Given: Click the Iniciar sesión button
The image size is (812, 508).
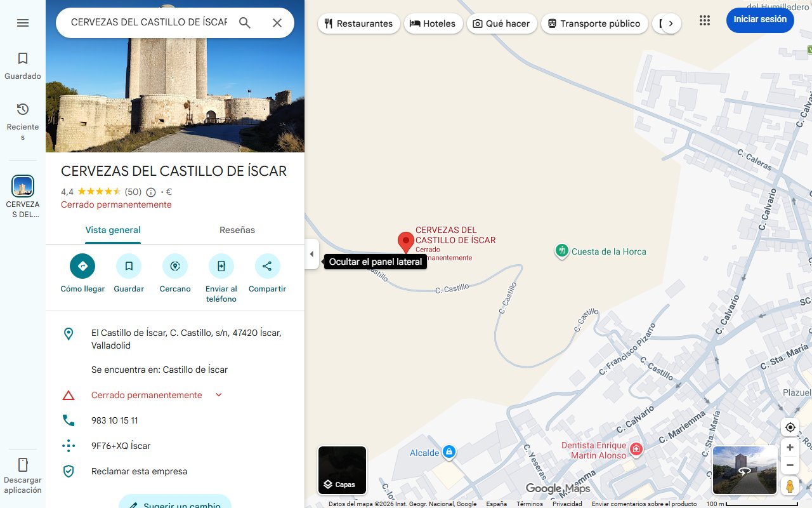Looking at the screenshot, I should click(x=759, y=20).
